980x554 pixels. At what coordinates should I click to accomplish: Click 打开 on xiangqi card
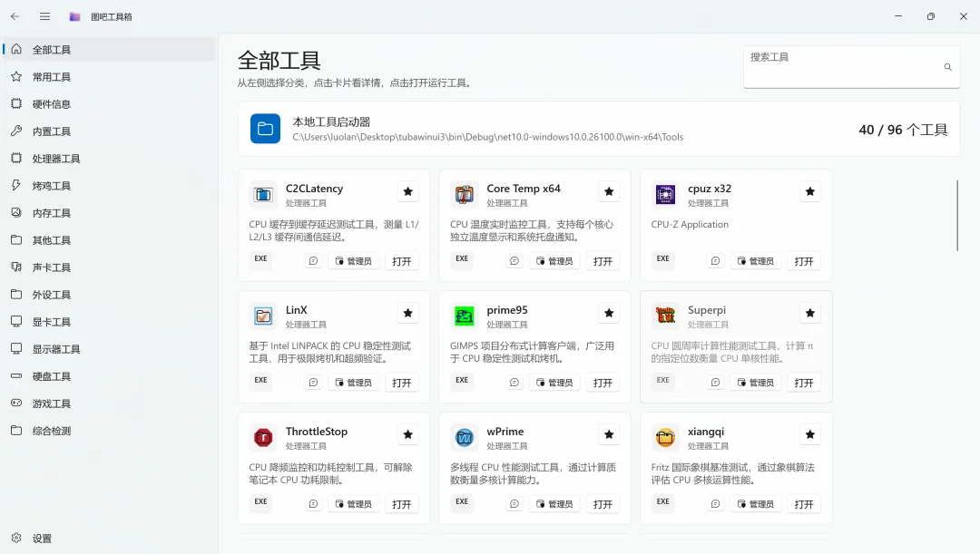click(x=804, y=504)
